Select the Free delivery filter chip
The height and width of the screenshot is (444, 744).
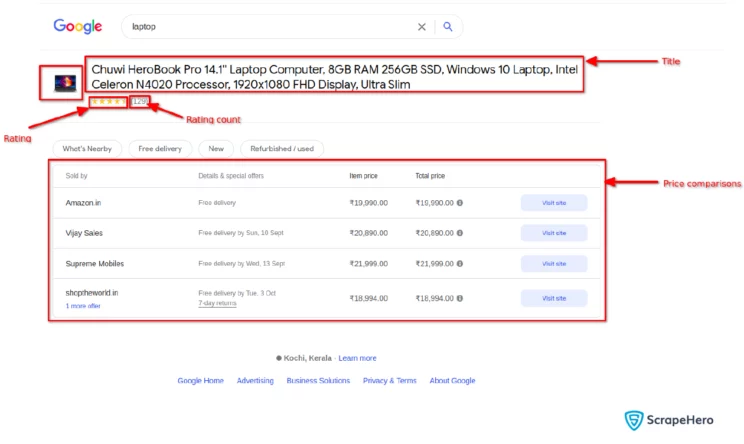point(160,148)
